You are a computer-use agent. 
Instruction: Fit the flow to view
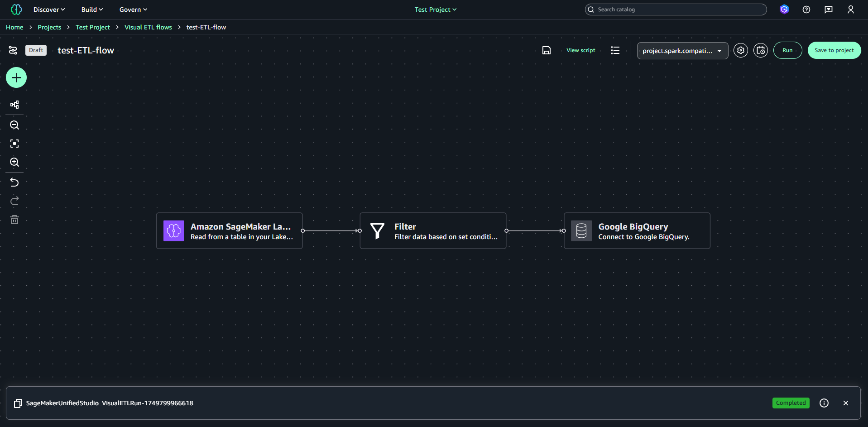(x=14, y=144)
